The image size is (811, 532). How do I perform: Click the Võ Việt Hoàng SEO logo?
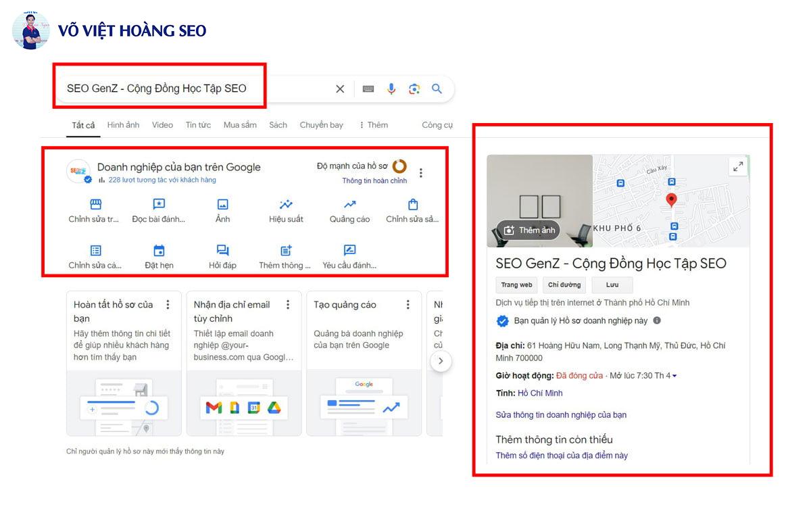click(x=109, y=30)
